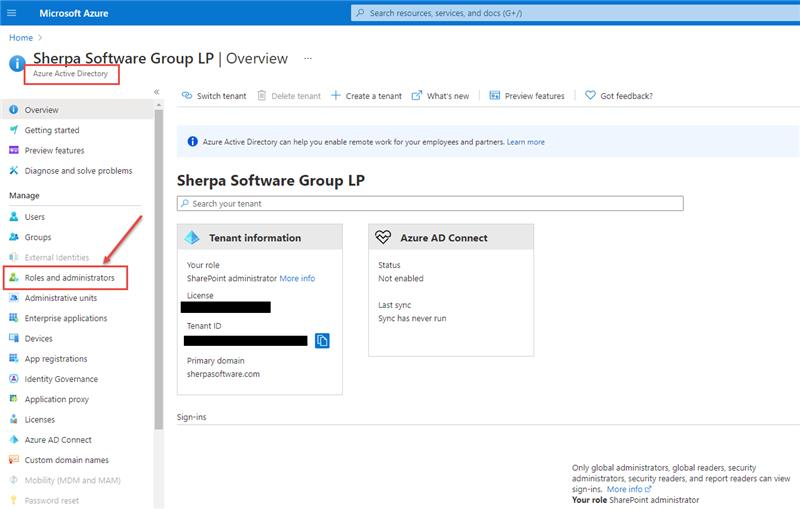Open the Azure portal hamburger menu
This screenshot has width=800, height=509.
pos(12,13)
